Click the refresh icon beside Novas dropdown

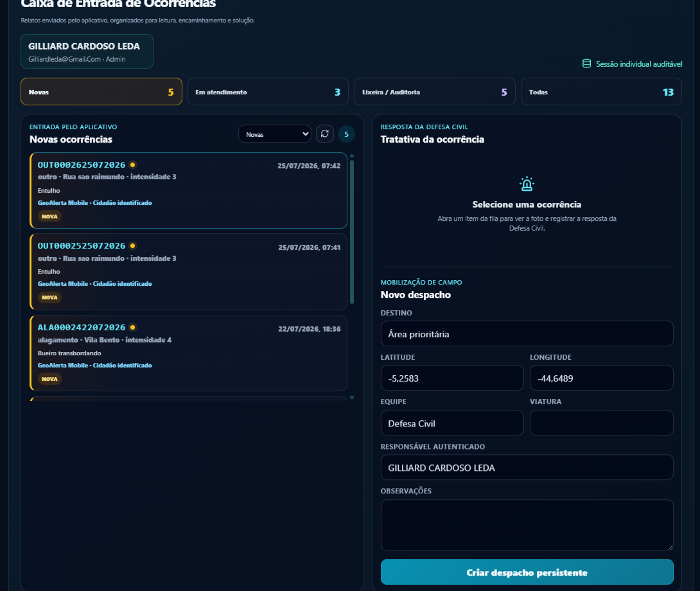point(324,134)
